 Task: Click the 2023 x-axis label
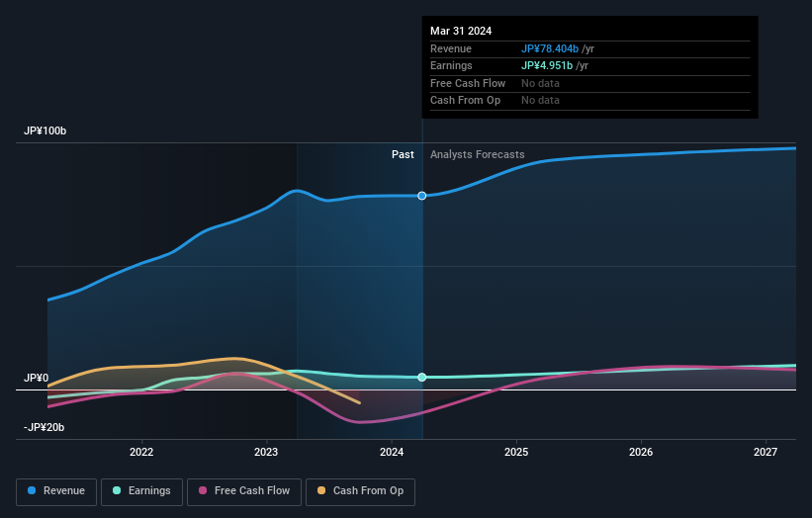(x=266, y=453)
